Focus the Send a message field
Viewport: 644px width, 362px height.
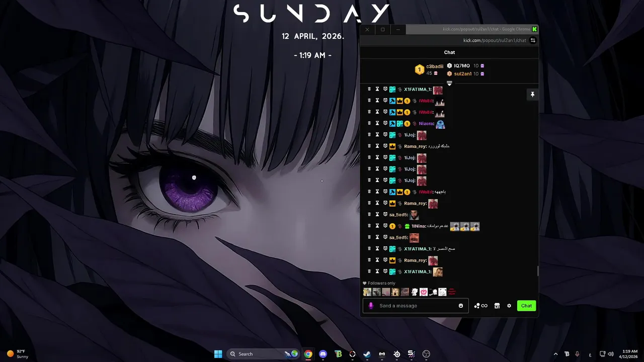pos(416,306)
